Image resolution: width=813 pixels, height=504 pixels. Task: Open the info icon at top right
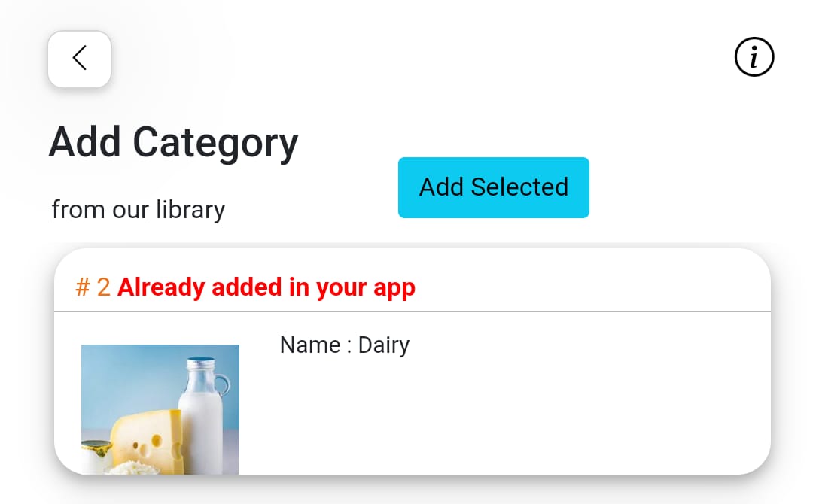click(754, 57)
